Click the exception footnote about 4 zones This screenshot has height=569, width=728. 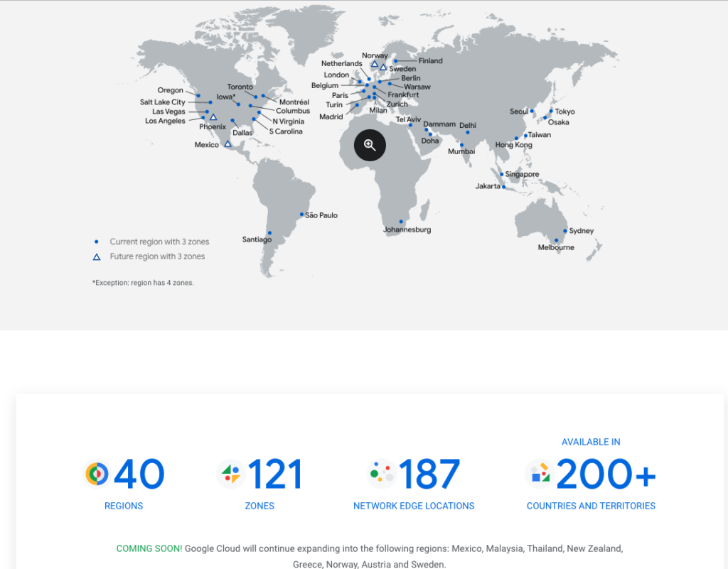click(x=143, y=283)
